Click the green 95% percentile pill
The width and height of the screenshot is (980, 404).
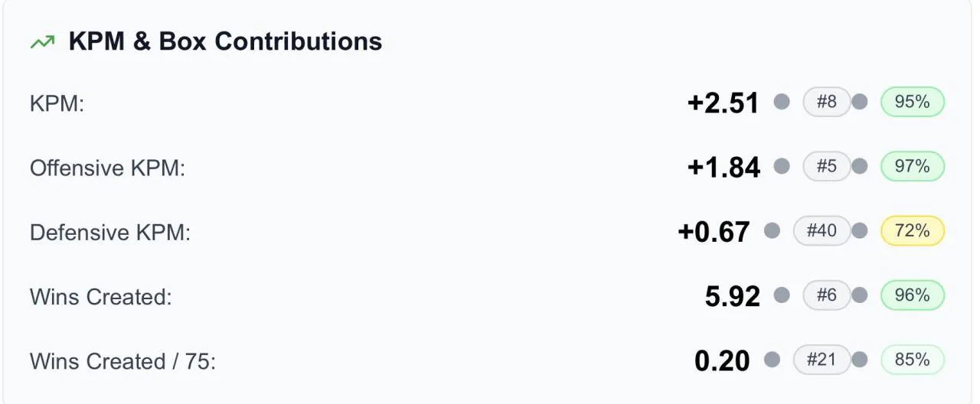(913, 102)
